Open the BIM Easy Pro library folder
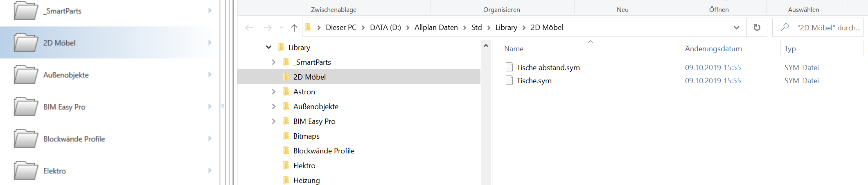The height and width of the screenshot is (185, 868). click(64, 107)
